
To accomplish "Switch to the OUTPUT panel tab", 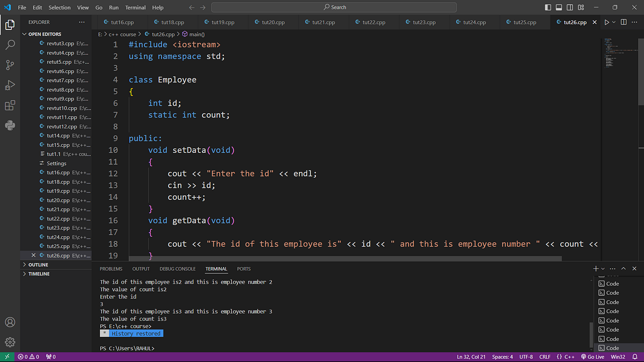I will (x=141, y=268).
